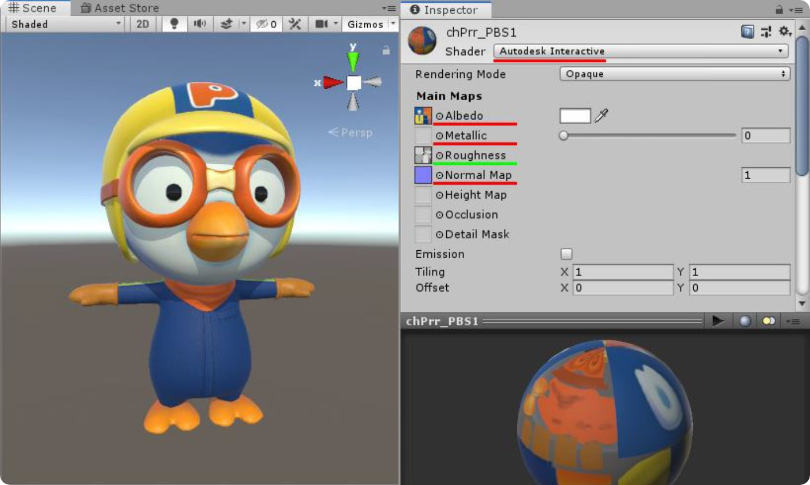Viewport: 810px width, 485px height.
Task: Toggle 2D view mode
Action: (x=143, y=24)
